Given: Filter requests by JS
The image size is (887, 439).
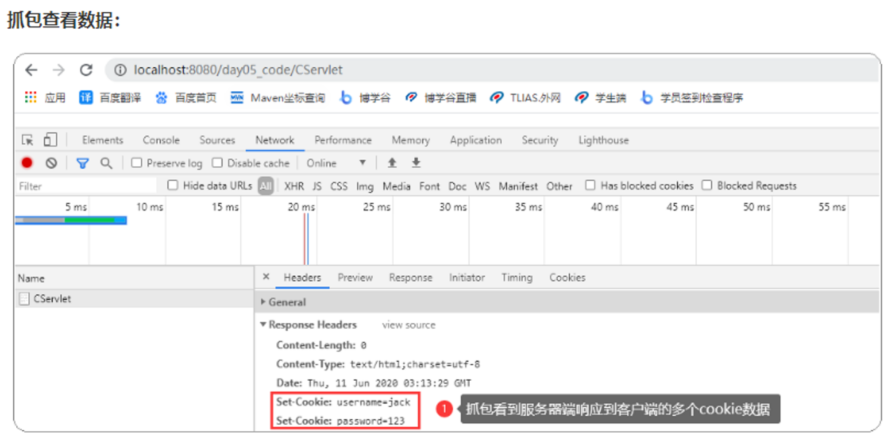Looking at the screenshot, I should (317, 186).
